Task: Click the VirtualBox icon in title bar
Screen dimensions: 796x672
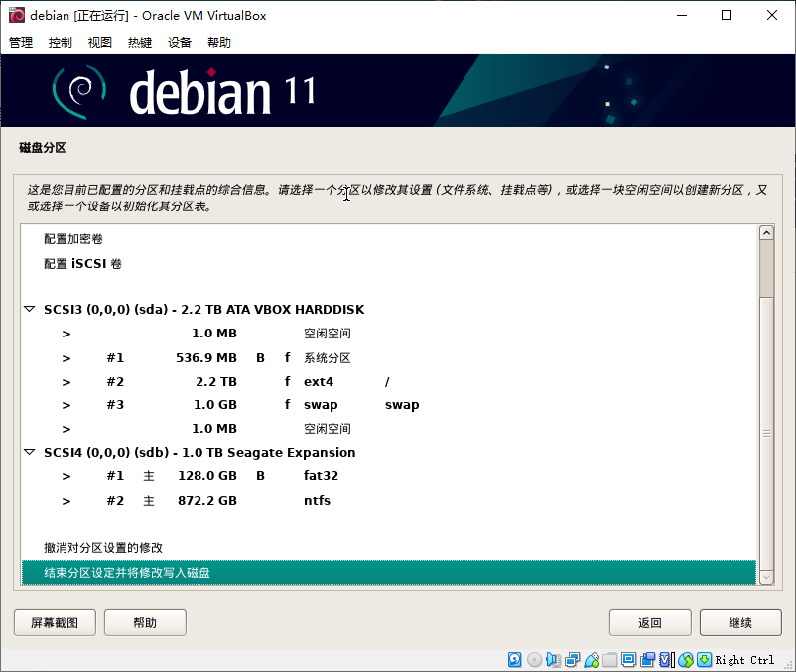Action: coord(16,15)
